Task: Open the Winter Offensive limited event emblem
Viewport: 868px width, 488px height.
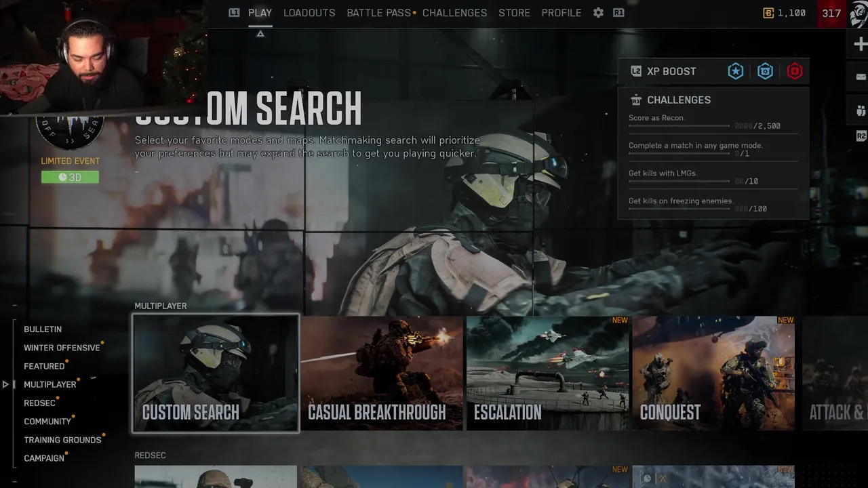Action: point(70,133)
